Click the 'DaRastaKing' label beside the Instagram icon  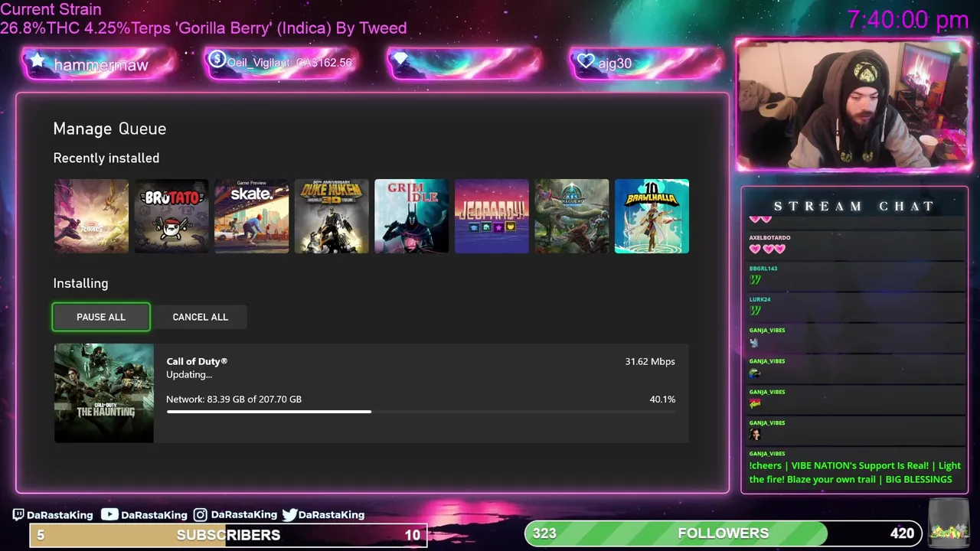point(243,515)
